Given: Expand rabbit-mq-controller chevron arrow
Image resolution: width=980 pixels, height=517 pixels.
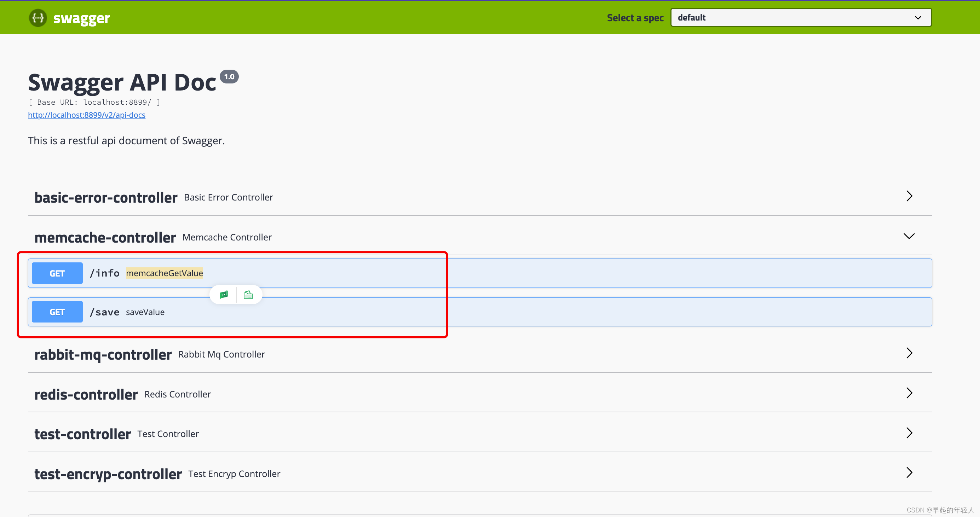Looking at the screenshot, I should click(x=909, y=353).
